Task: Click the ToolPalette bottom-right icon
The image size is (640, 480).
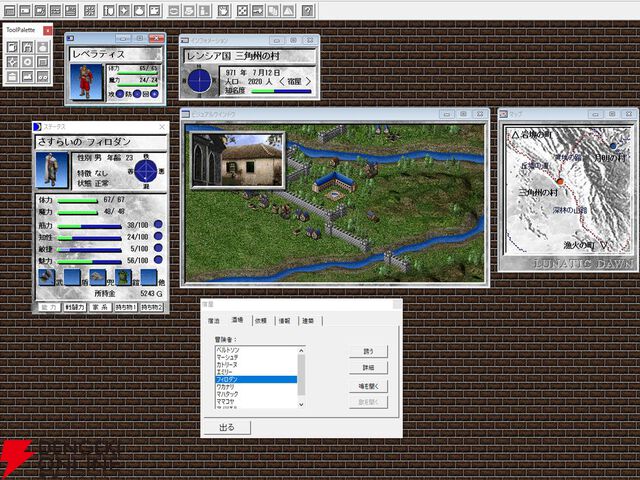Action: click(x=43, y=76)
